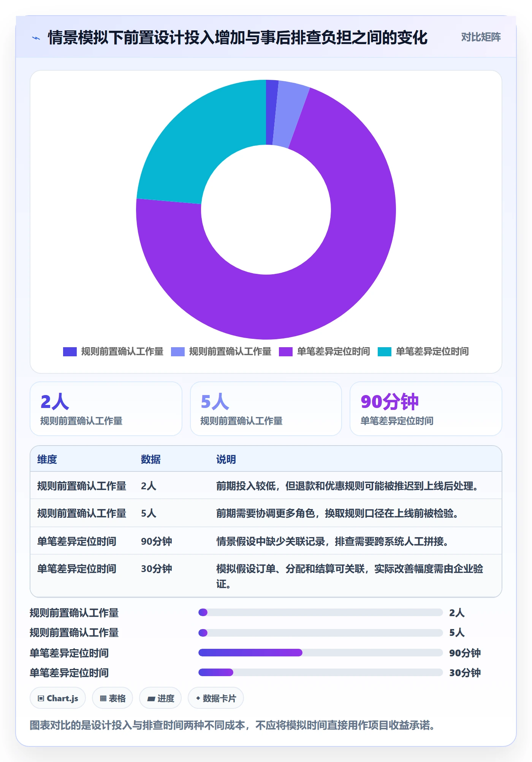Click the progress bar ending with 30分钟

pos(320,672)
